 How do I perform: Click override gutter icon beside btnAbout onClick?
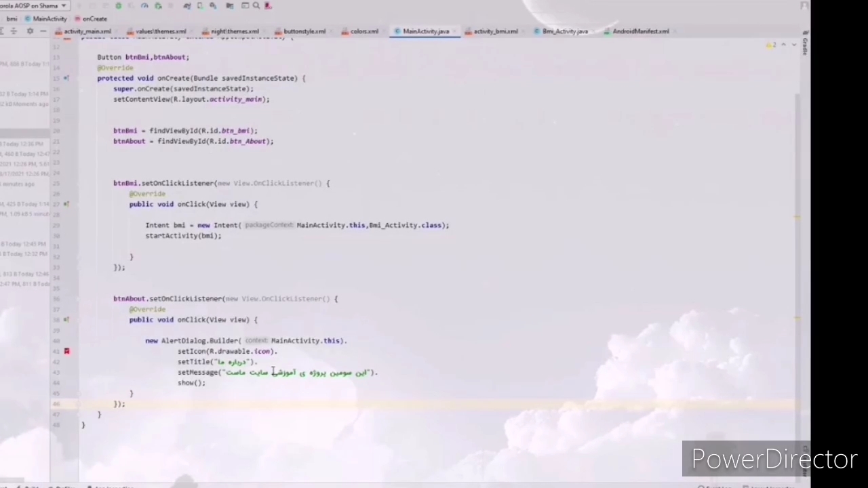pos(66,319)
